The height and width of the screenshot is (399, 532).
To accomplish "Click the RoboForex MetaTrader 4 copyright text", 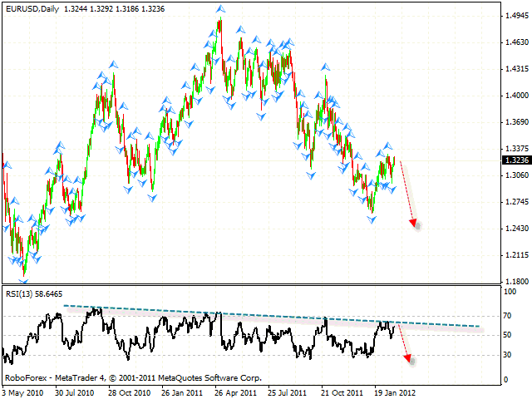I will [x=131, y=377].
